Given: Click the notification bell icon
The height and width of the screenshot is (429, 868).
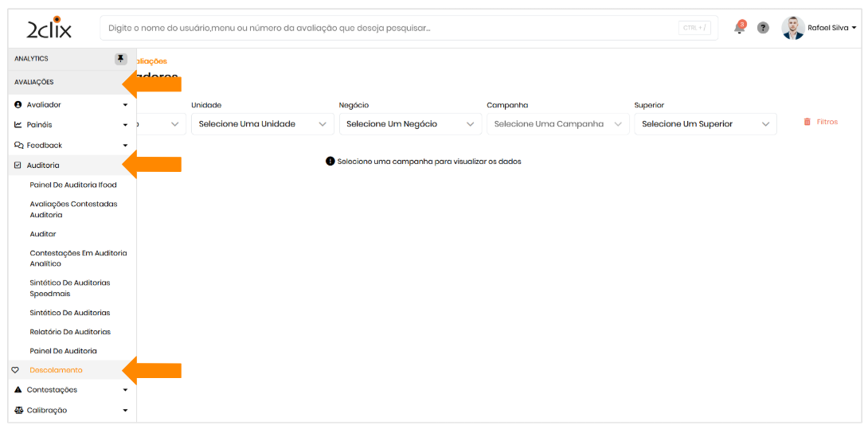Looking at the screenshot, I should (x=740, y=29).
